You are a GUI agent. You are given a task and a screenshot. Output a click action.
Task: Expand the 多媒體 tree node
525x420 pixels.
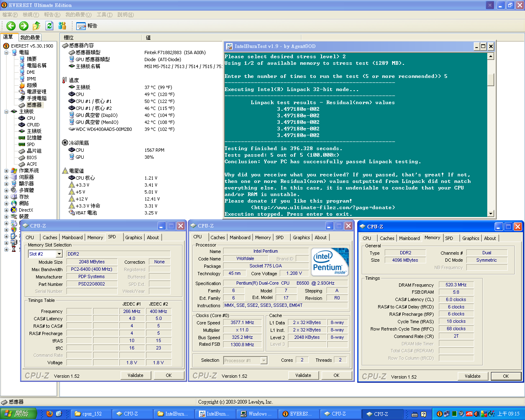(6, 190)
